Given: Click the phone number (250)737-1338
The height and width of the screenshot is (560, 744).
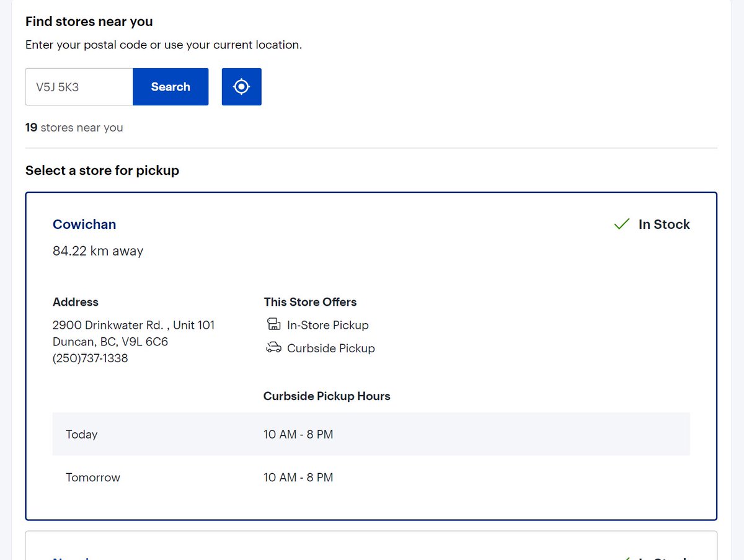Looking at the screenshot, I should (91, 358).
